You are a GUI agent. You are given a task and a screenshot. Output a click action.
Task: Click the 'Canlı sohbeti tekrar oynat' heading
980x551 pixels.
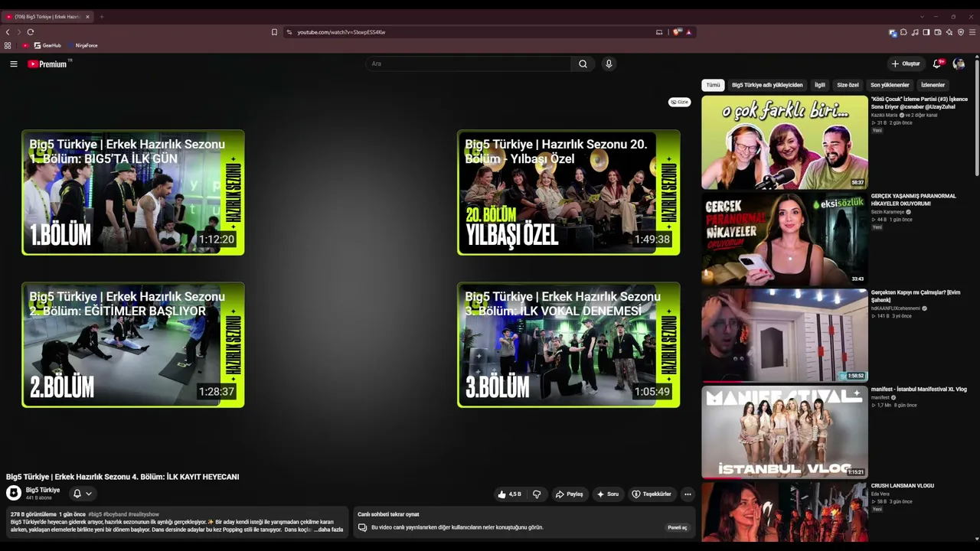click(388, 514)
